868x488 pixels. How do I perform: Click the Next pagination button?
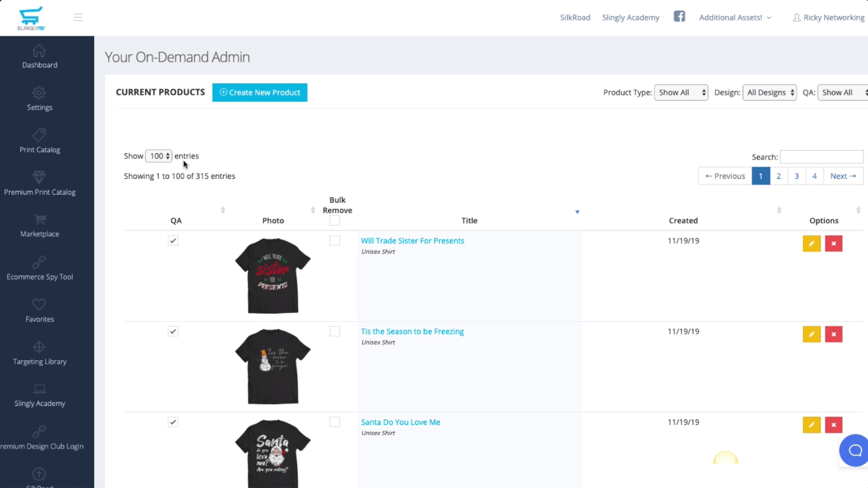(843, 176)
